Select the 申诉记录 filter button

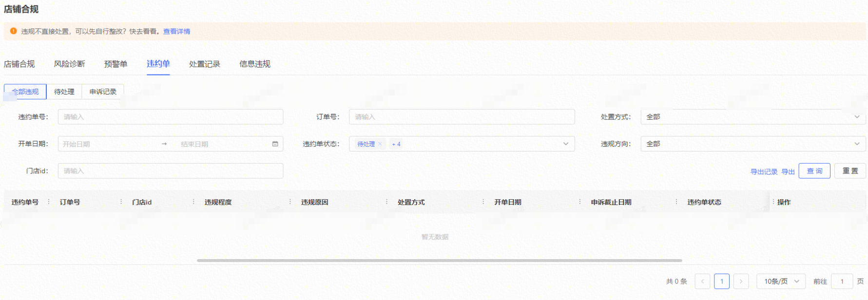tap(103, 92)
